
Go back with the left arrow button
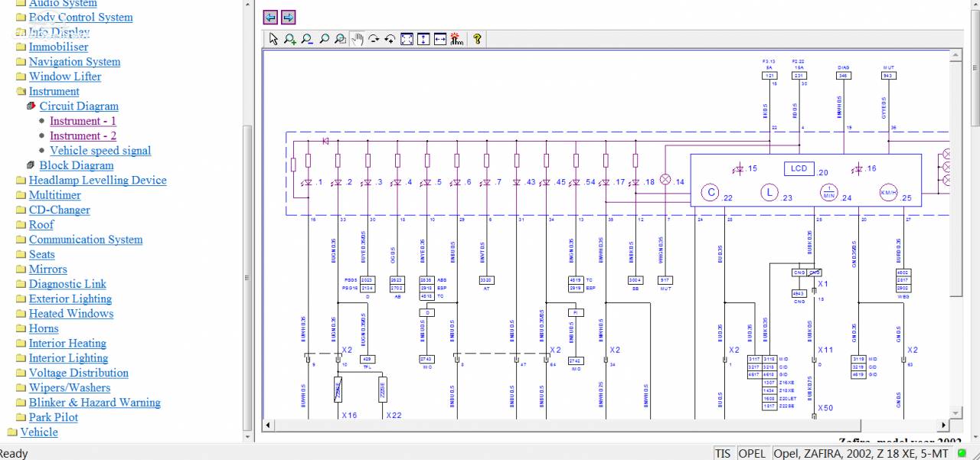coord(270,17)
